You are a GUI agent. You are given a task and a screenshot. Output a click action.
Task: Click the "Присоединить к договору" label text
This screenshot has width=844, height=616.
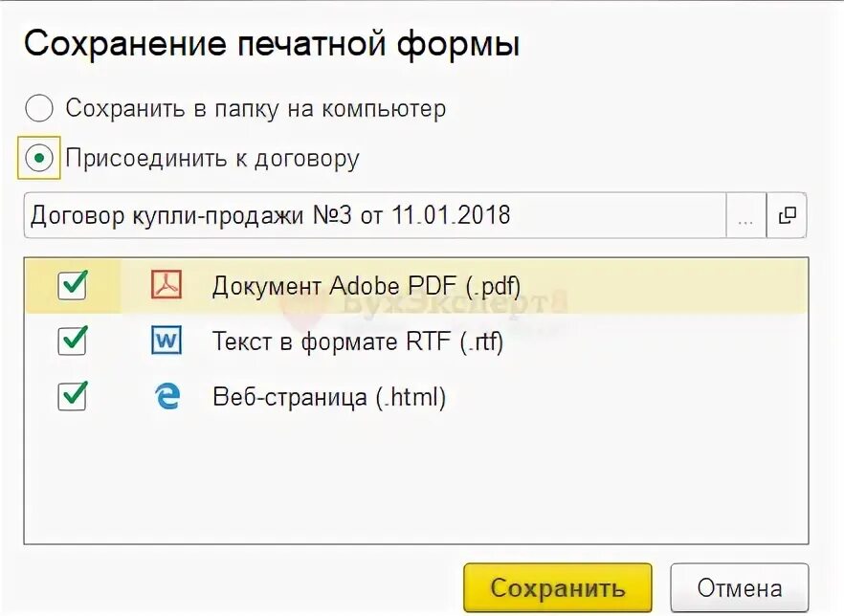(212, 159)
